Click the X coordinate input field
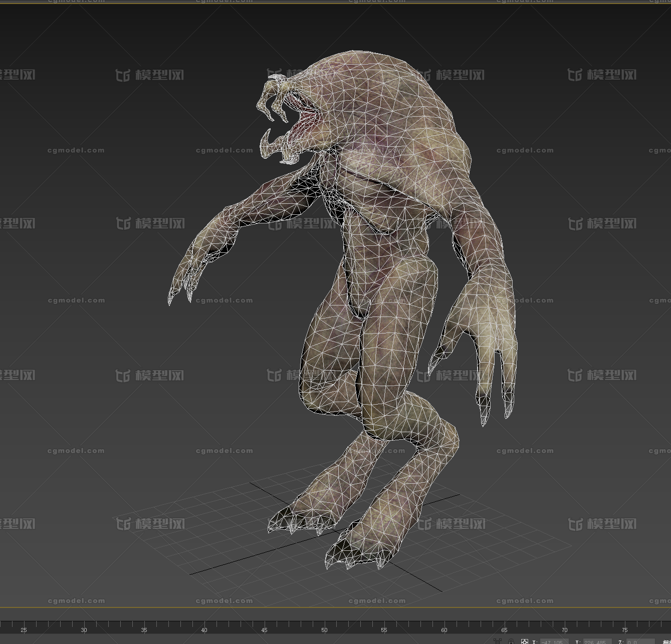The height and width of the screenshot is (644, 671). coord(554,641)
